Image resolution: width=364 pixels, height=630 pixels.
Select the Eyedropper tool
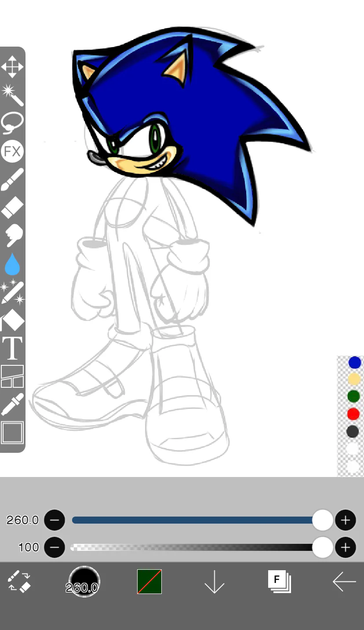click(x=12, y=404)
